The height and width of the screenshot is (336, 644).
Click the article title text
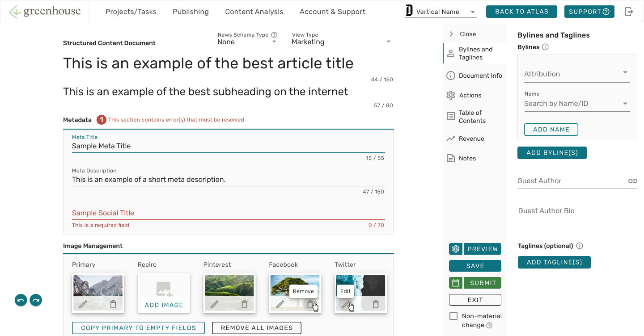pos(208,63)
